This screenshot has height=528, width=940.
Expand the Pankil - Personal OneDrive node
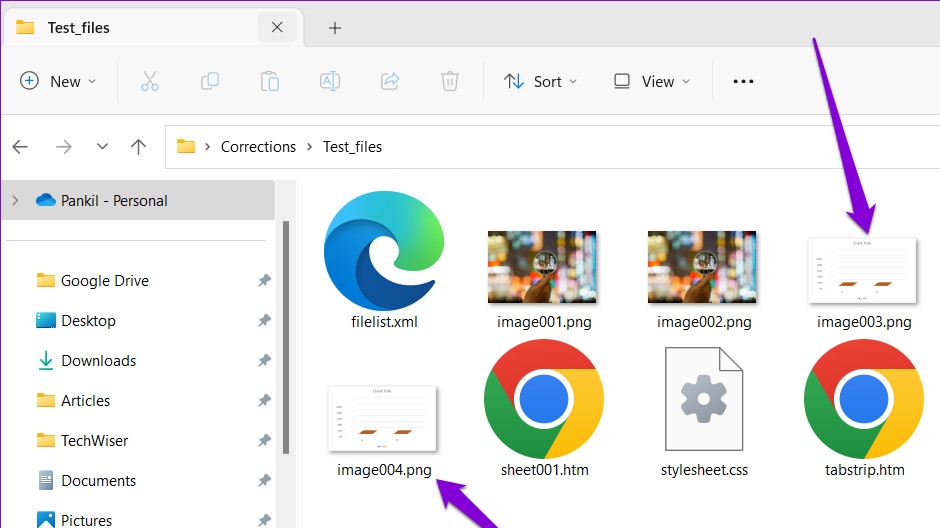click(16, 200)
